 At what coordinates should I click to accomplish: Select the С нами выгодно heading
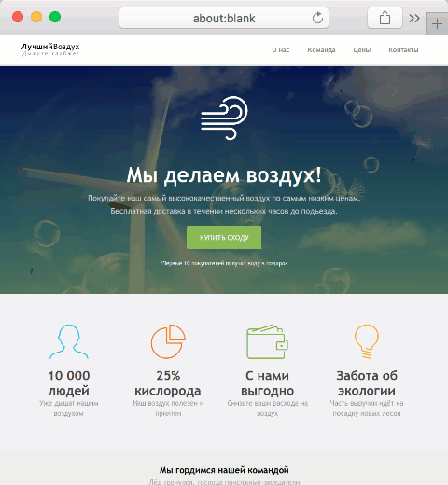click(x=268, y=383)
